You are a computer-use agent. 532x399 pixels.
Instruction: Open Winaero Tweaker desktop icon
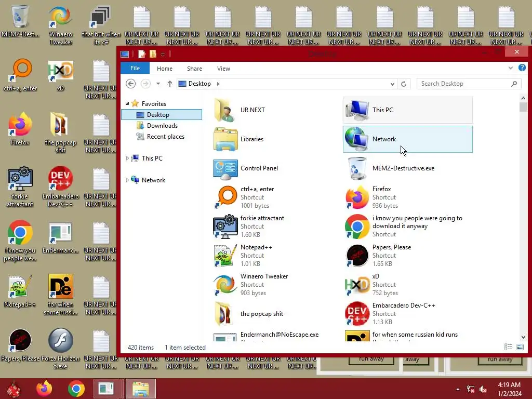click(61, 24)
